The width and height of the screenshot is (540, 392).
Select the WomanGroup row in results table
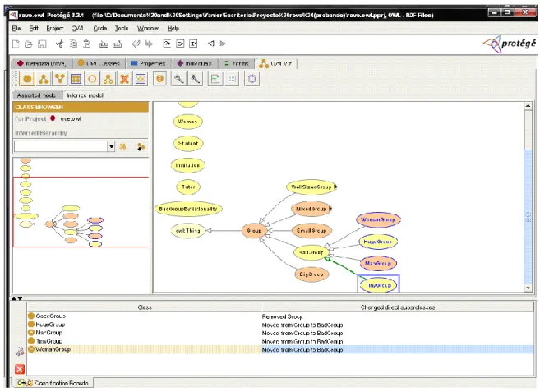click(x=280, y=349)
